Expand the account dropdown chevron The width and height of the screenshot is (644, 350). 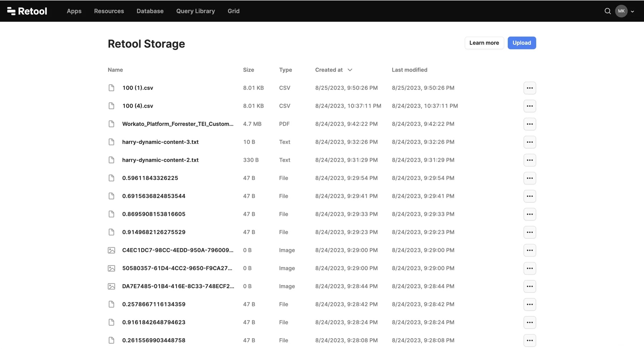(633, 11)
